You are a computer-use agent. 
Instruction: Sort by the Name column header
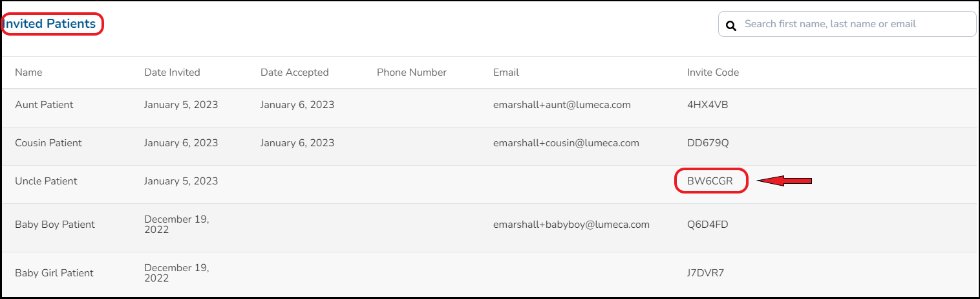28,72
